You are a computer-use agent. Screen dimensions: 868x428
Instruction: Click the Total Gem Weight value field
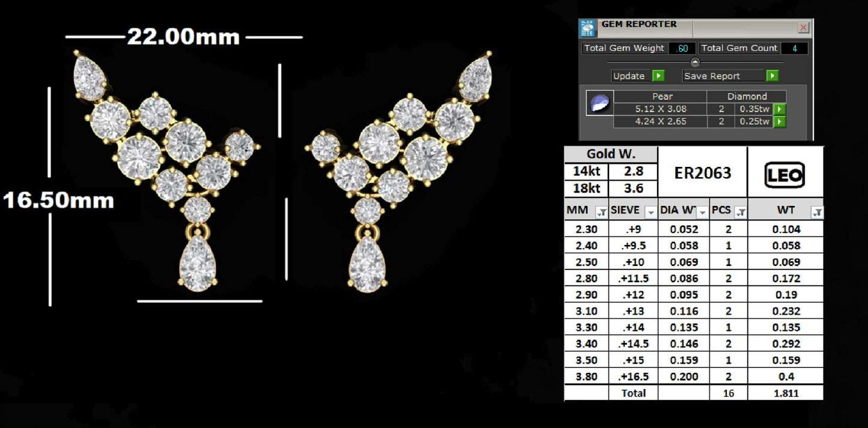pos(681,48)
